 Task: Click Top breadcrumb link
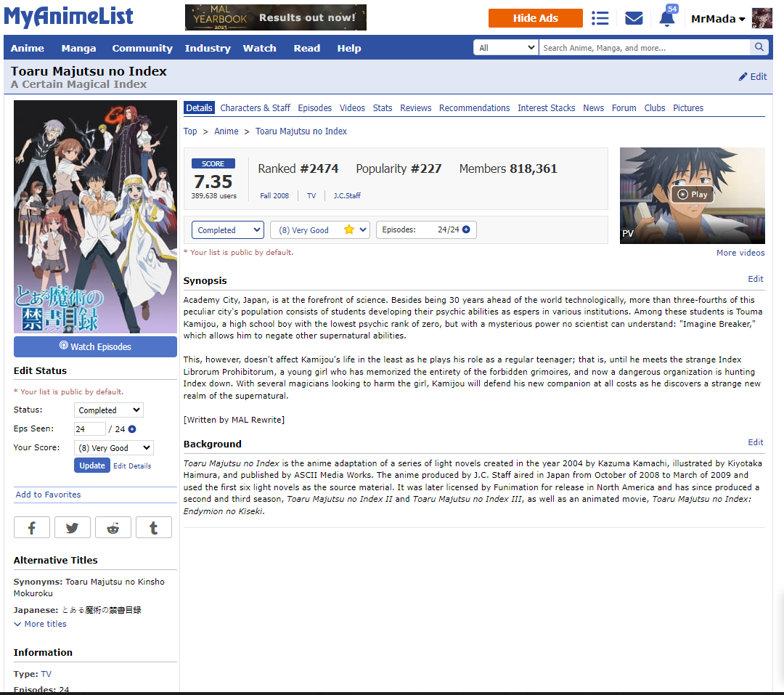(x=190, y=131)
